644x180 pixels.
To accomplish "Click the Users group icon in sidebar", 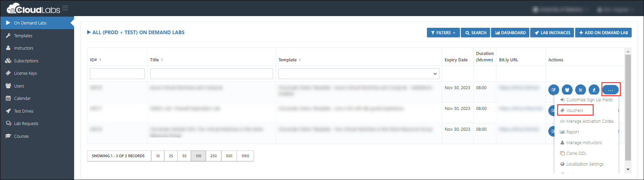I will (8, 86).
